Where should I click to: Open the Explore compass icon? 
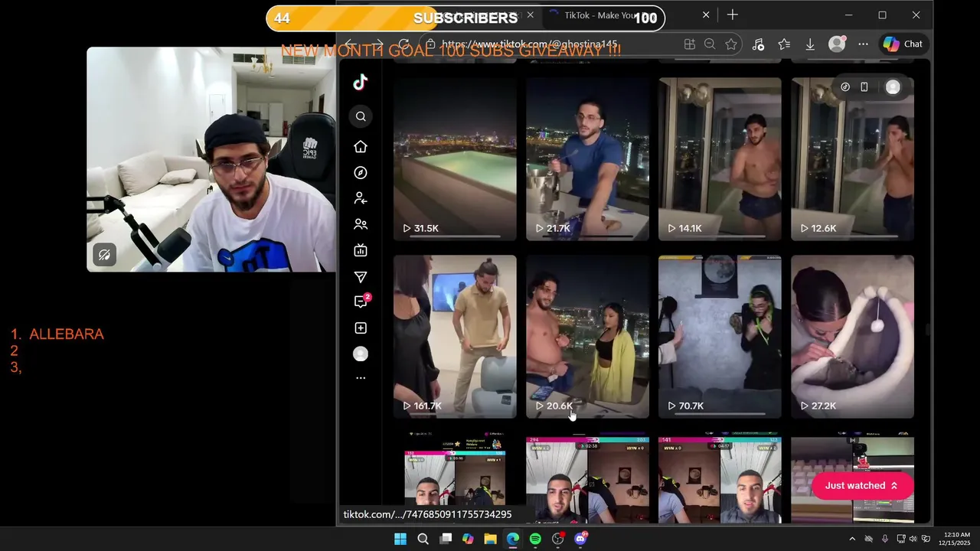361,173
